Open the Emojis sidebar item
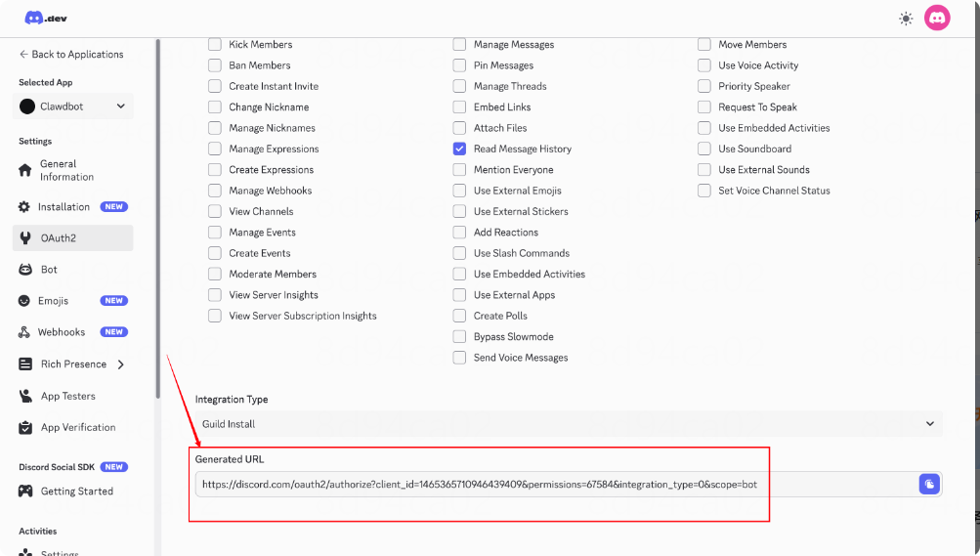Screen dimensions: 980x556 (x=73, y=301)
